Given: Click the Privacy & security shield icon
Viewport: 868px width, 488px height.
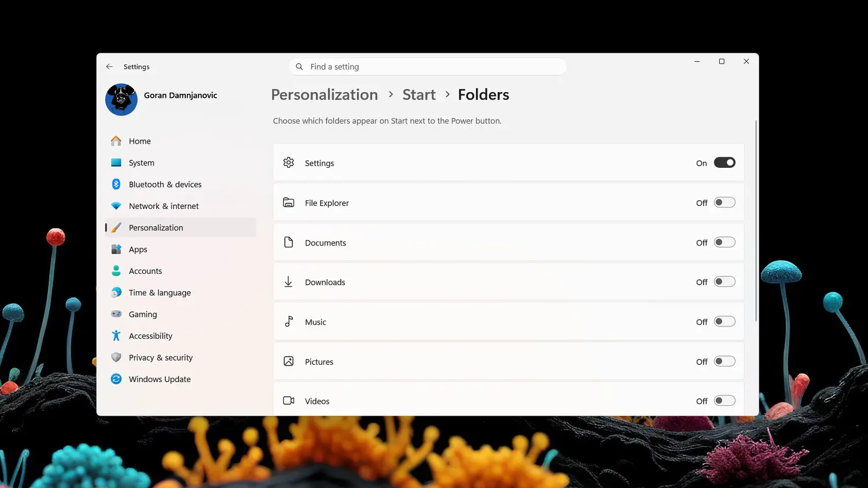Looking at the screenshot, I should click(x=116, y=357).
